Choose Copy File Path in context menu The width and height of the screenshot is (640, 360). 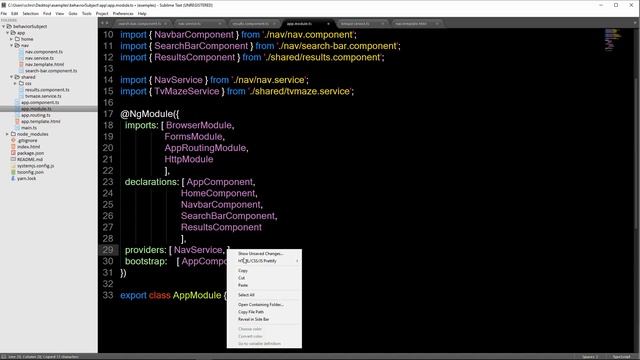(x=264, y=312)
